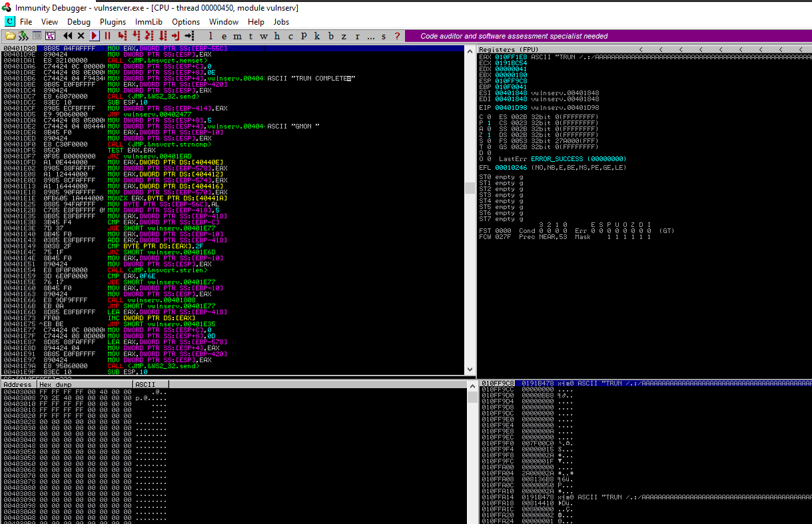Open the ImmLib menu
This screenshot has height=524, width=812.
pos(149,21)
